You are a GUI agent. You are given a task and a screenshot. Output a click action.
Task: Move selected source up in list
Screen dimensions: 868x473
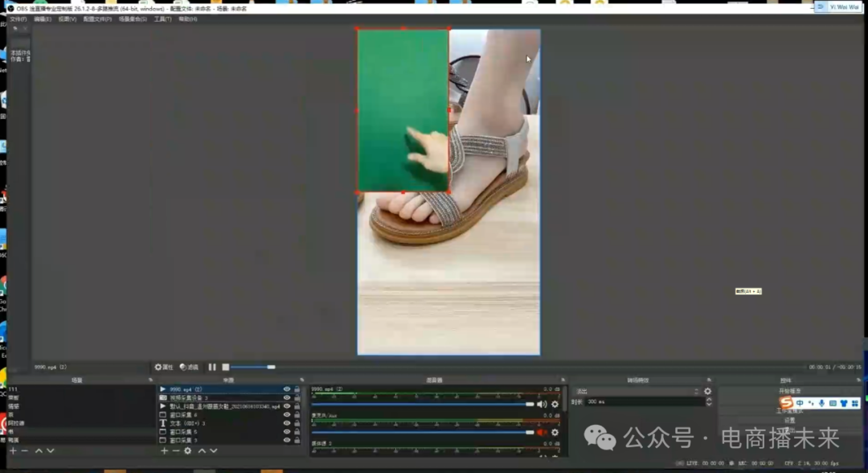point(201,451)
